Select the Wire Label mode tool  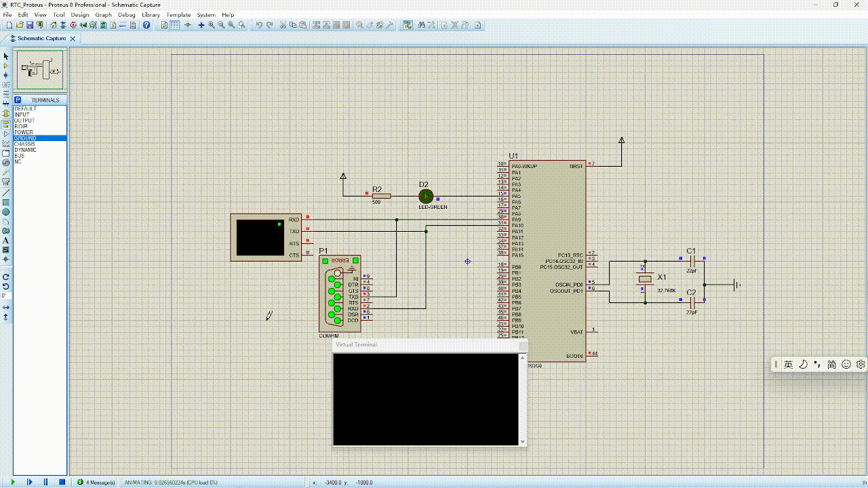pos(6,84)
